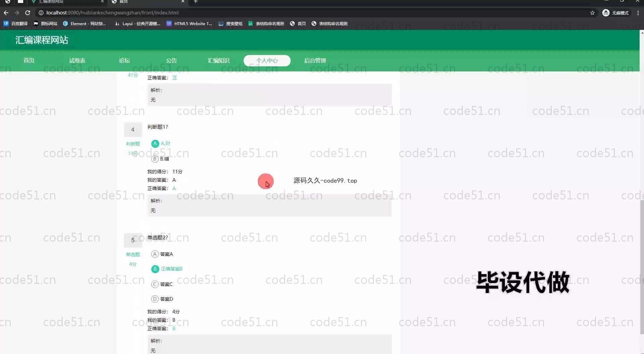Click the 单选题2? question title
This screenshot has width=644, height=354.
click(158, 238)
